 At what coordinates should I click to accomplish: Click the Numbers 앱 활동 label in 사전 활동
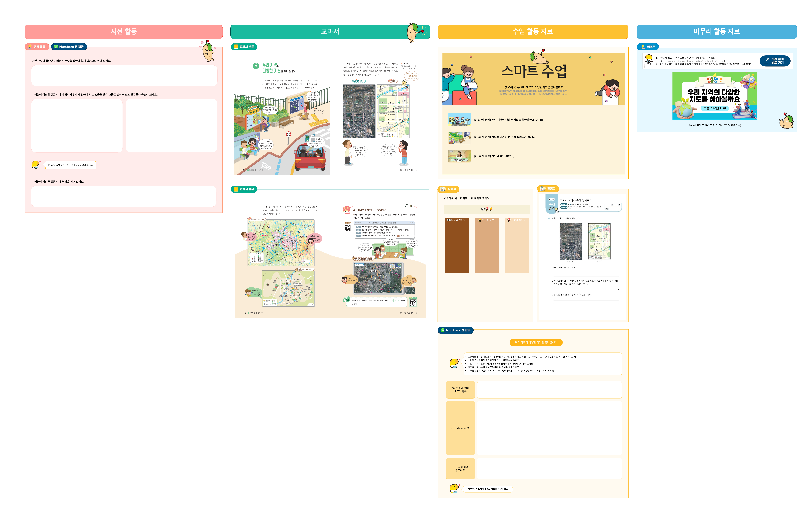69,47
